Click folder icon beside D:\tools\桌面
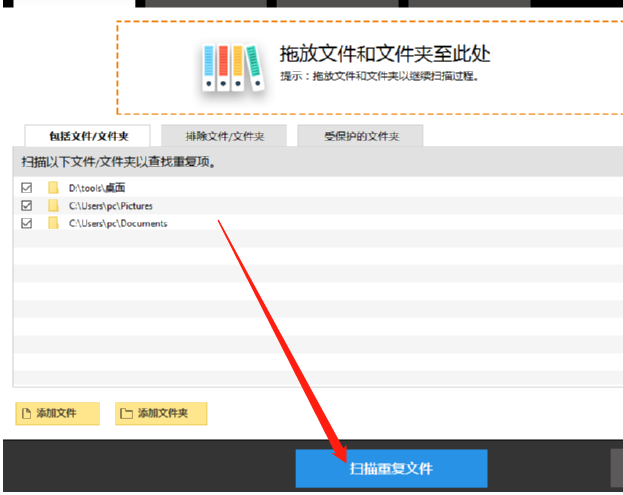The image size is (623, 495). (53, 188)
